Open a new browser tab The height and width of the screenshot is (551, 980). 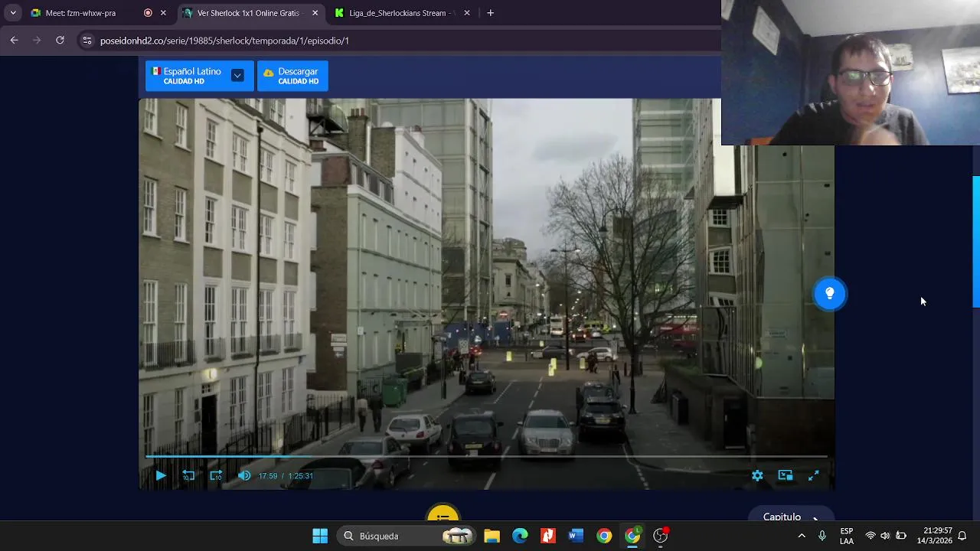(490, 13)
